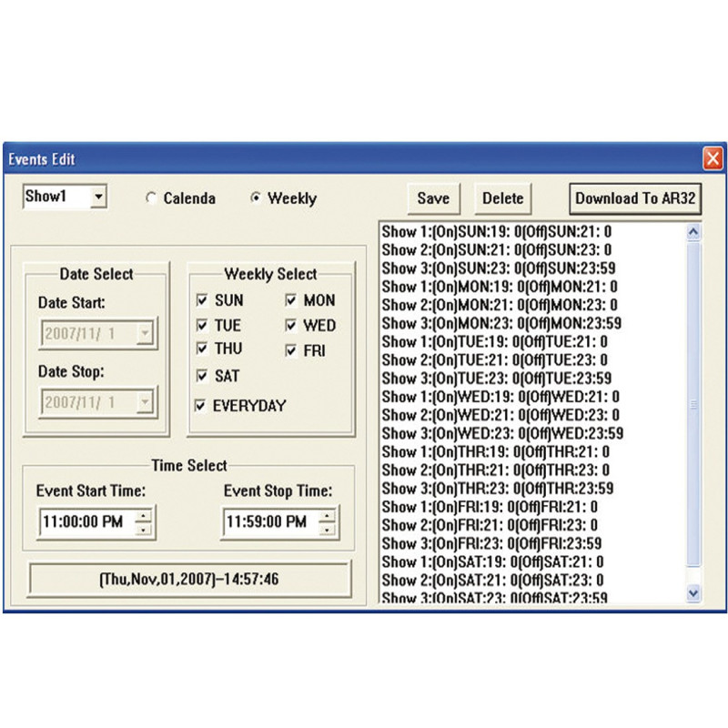The width and height of the screenshot is (728, 728).
Task: Expand the Date Start dropdown
Action: point(145,333)
